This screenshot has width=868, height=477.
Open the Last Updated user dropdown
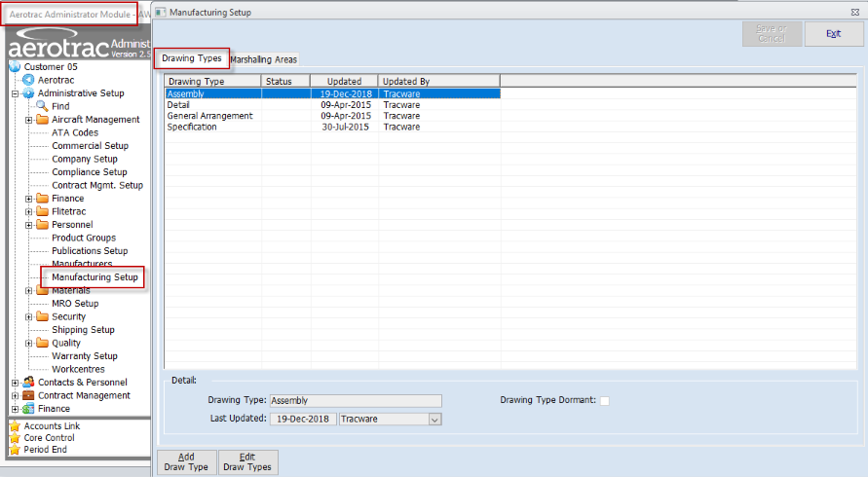pos(434,420)
